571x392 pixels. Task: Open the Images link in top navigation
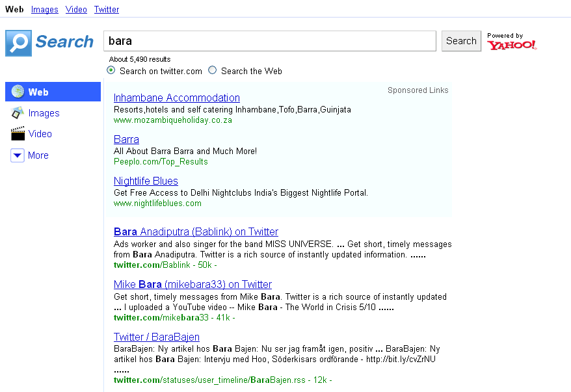pyautogui.click(x=44, y=9)
